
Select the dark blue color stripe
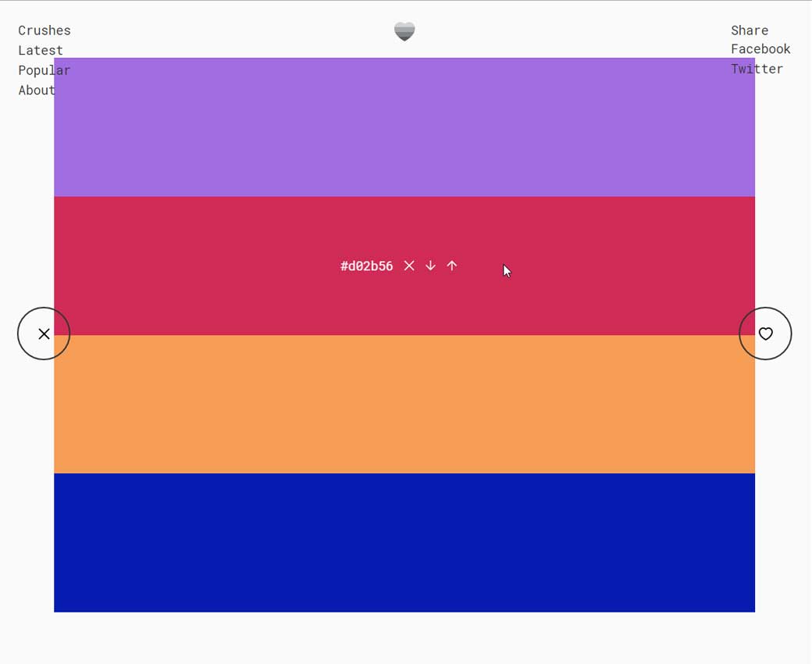tap(404, 543)
